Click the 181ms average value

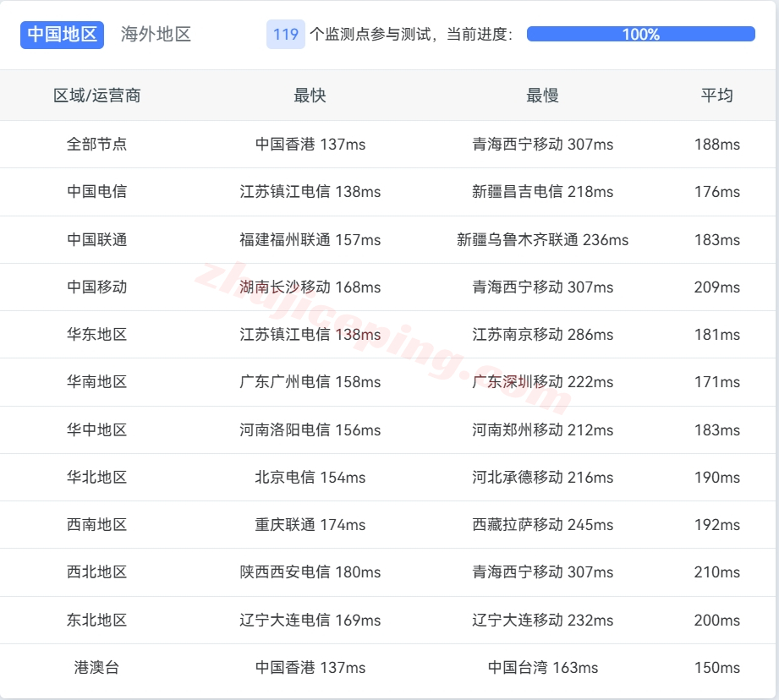[x=717, y=335]
